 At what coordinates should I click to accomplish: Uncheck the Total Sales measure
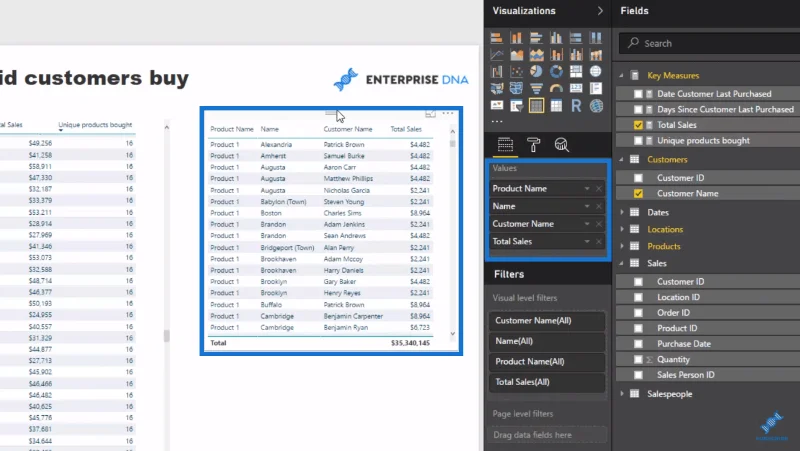[x=638, y=125]
